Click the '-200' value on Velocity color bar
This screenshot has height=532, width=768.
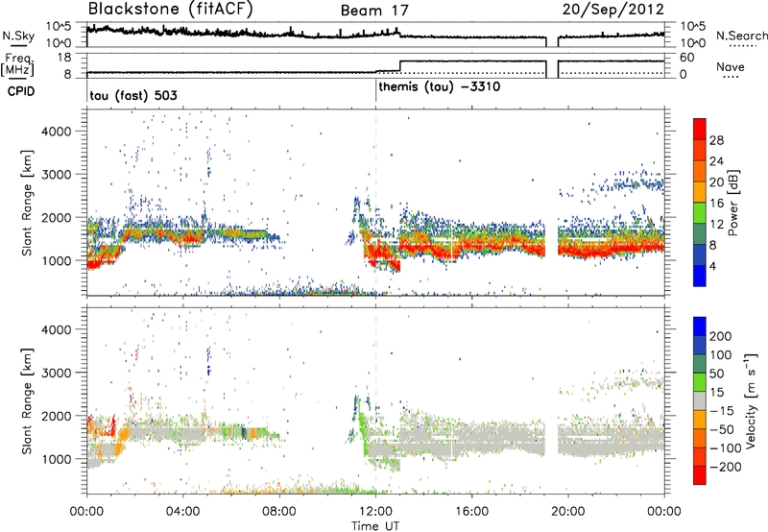click(x=725, y=467)
